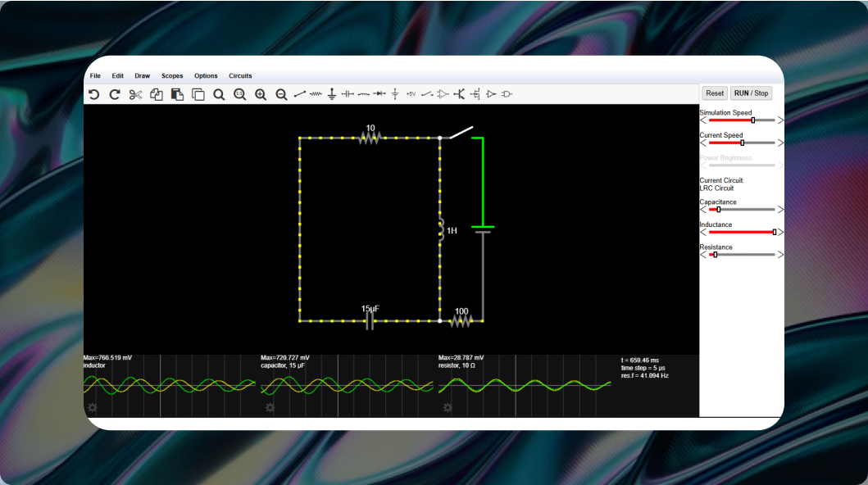The height and width of the screenshot is (485, 868).
Task: Decrease Current Speed with left arrow
Action: pos(703,143)
